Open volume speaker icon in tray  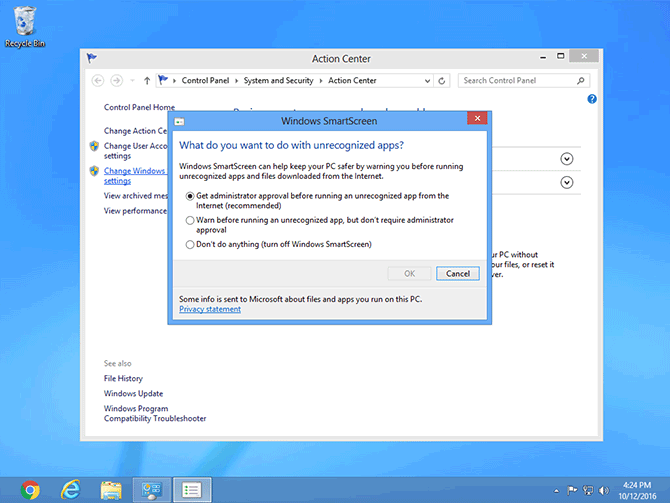[x=603, y=491]
